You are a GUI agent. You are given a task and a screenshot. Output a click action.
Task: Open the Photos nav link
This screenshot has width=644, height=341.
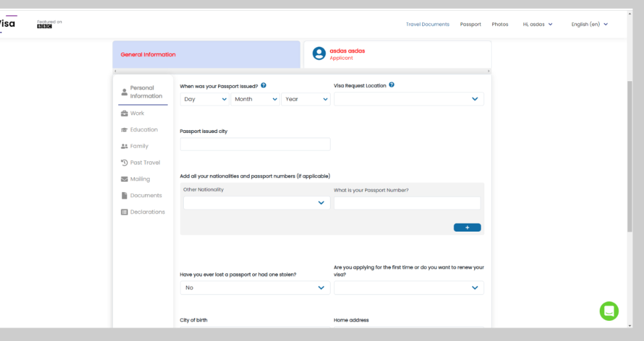[500, 24]
